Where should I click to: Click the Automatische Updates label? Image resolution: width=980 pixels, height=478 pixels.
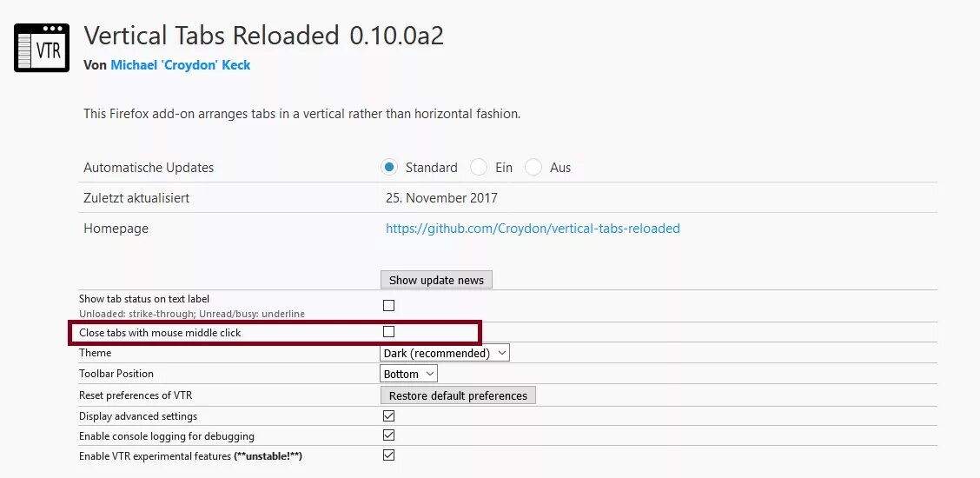pyautogui.click(x=149, y=168)
